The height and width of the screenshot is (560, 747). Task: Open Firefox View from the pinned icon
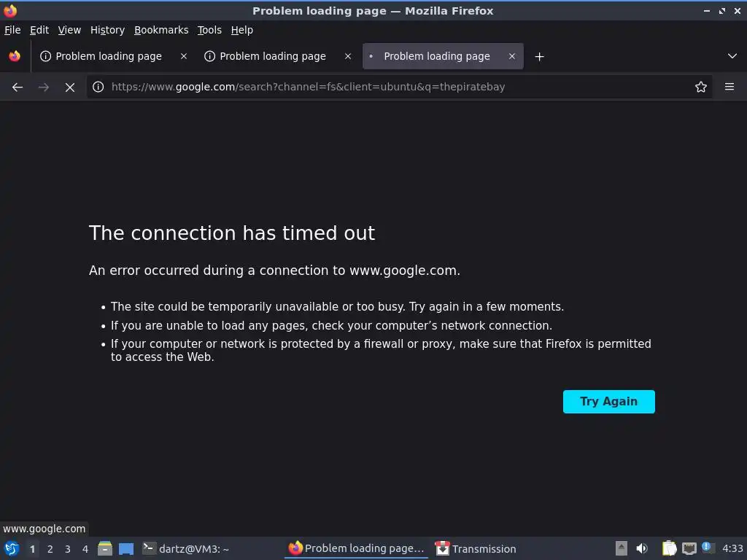[15, 56]
